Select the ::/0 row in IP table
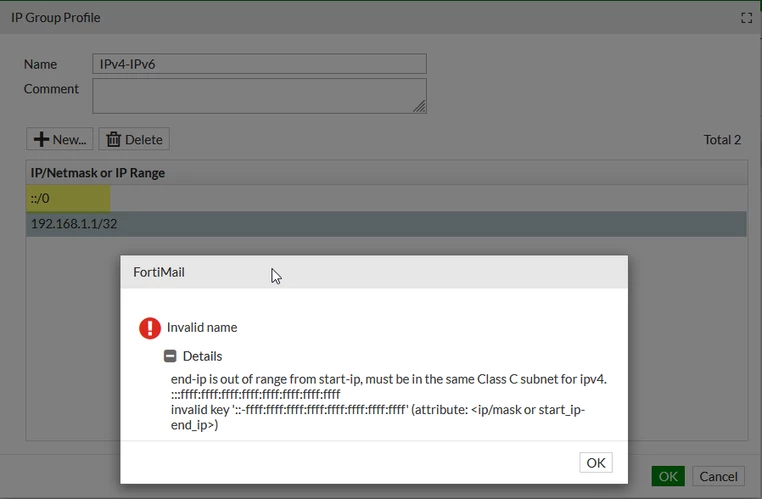Screen dimensions: 762x499 click(x=386, y=198)
